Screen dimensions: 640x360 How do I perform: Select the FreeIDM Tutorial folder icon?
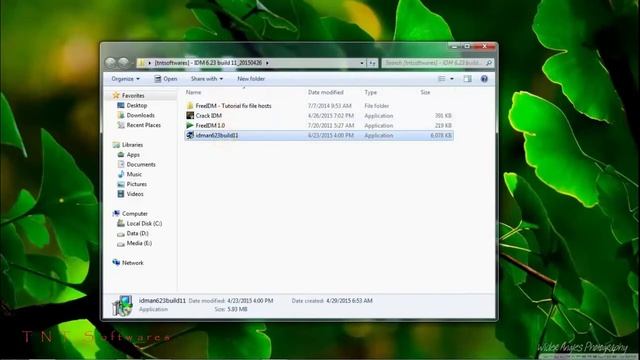[190, 106]
